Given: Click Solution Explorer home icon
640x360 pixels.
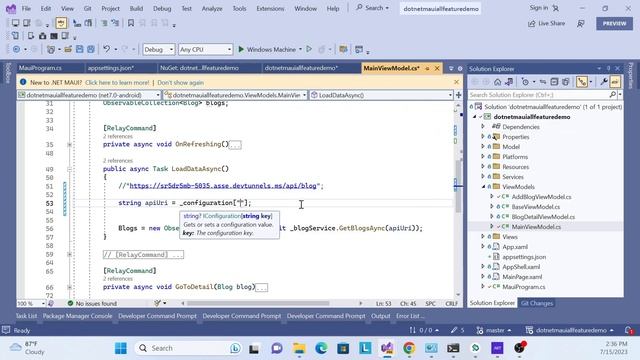Looking at the screenshot, I should [x=497, y=82].
